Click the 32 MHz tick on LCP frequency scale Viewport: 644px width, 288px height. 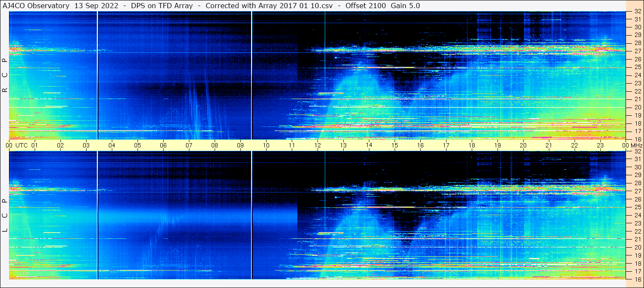pos(637,151)
